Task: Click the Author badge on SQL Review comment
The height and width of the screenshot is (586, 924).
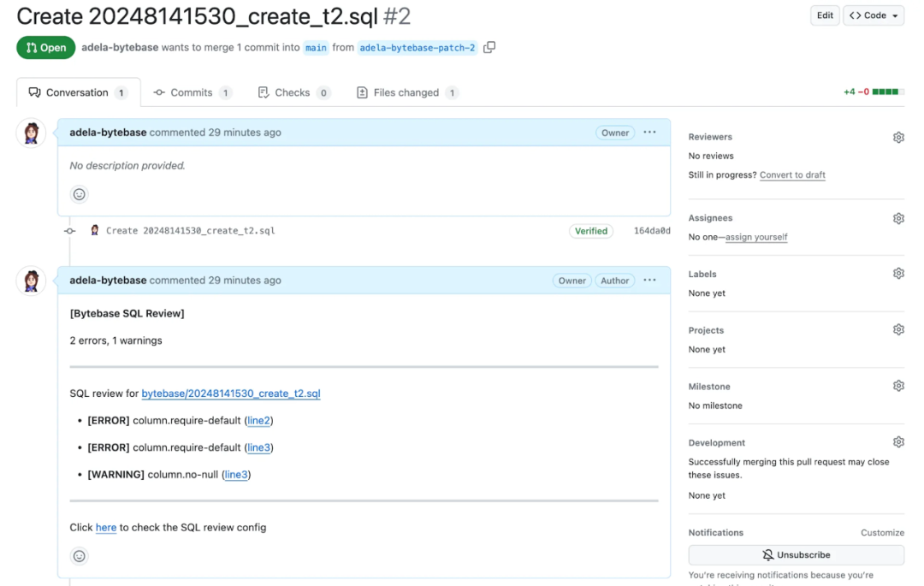Action: tap(614, 281)
